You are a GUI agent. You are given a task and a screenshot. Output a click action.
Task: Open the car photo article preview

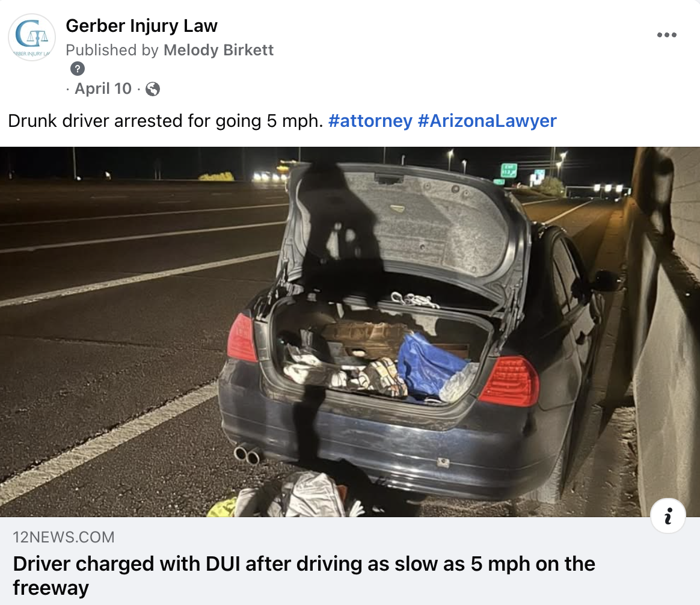350,332
